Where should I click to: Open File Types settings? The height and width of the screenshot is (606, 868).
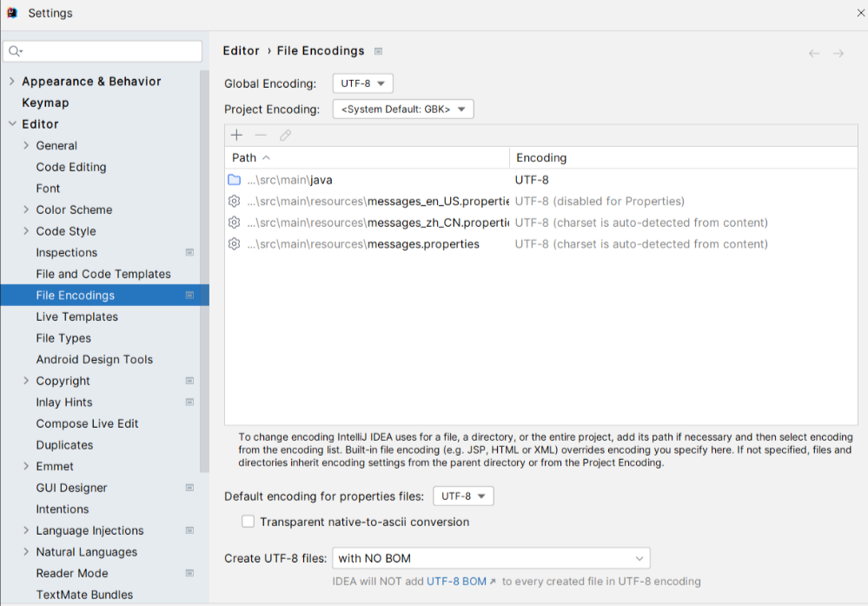click(x=63, y=338)
